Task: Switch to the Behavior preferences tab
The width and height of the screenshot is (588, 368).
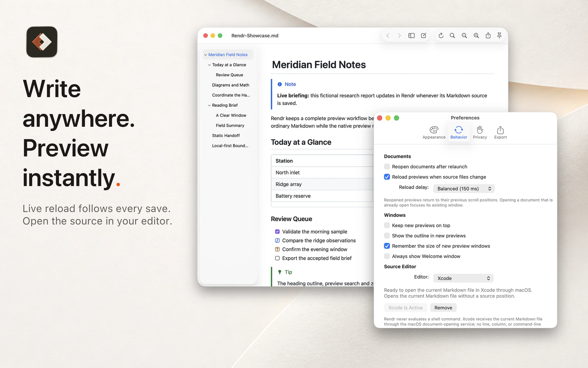Action: (459, 132)
